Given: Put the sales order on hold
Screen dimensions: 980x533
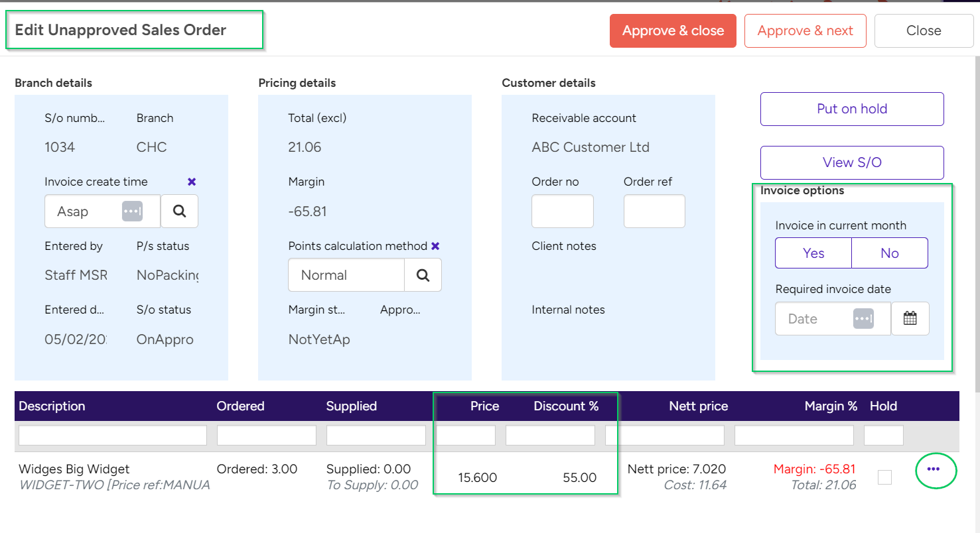Looking at the screenshot, I should tap(851, 109).
